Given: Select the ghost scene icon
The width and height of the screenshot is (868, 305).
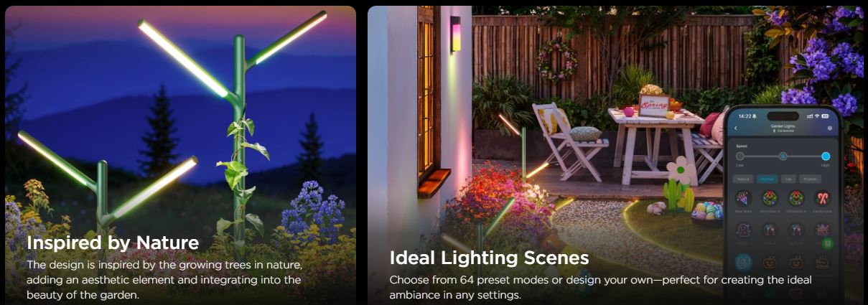Looking at the screenshot, I should tap(744, 230).
